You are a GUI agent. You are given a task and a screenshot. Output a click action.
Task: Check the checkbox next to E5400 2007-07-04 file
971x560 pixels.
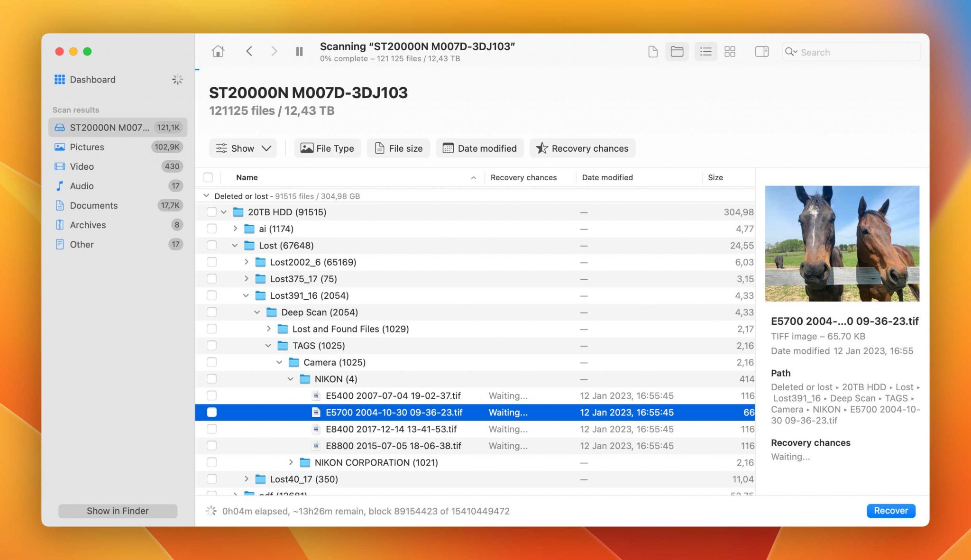(211, 395)
